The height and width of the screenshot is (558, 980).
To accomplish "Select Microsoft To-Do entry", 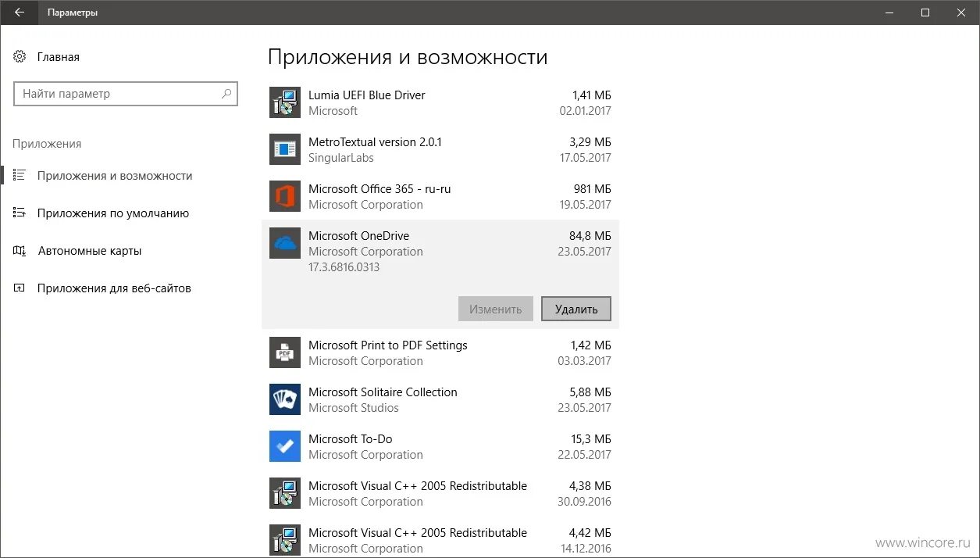I will pos(440,446).
